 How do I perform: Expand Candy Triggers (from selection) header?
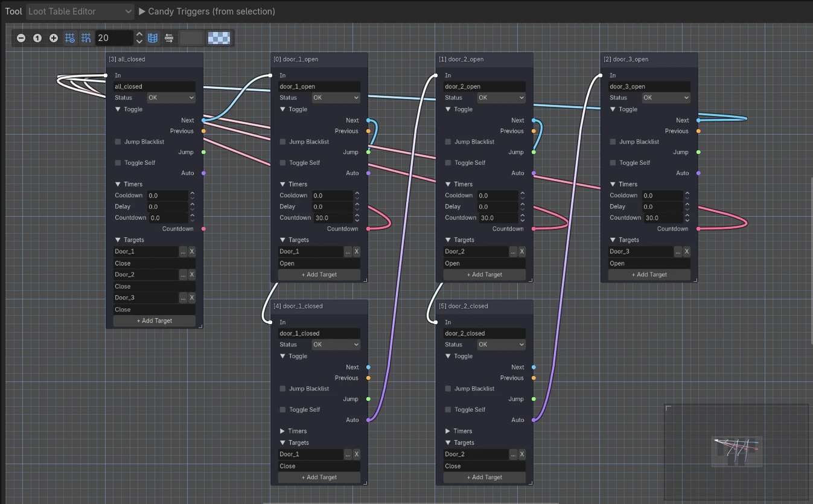207,11
